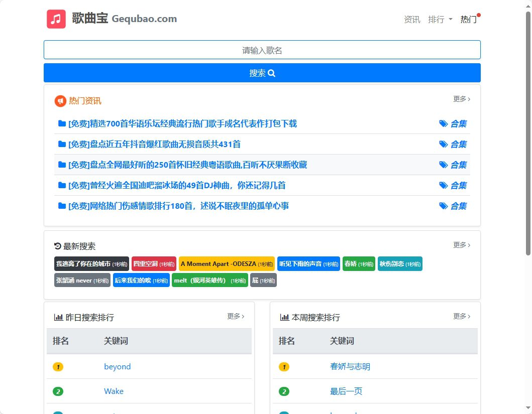The height and width of the screenshot is (414, 532).
Task: Focus the 请输入歌名 search input field
Action: pos(262,50)
